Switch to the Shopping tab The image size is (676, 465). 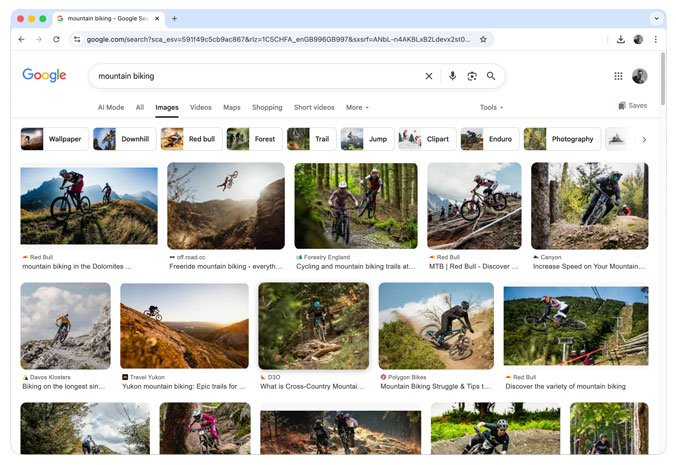click(267, 107)
